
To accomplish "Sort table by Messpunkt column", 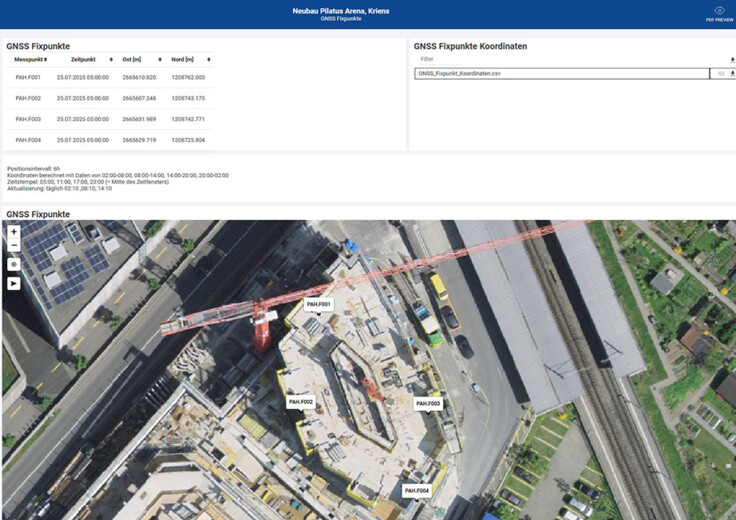I will 30,60.
